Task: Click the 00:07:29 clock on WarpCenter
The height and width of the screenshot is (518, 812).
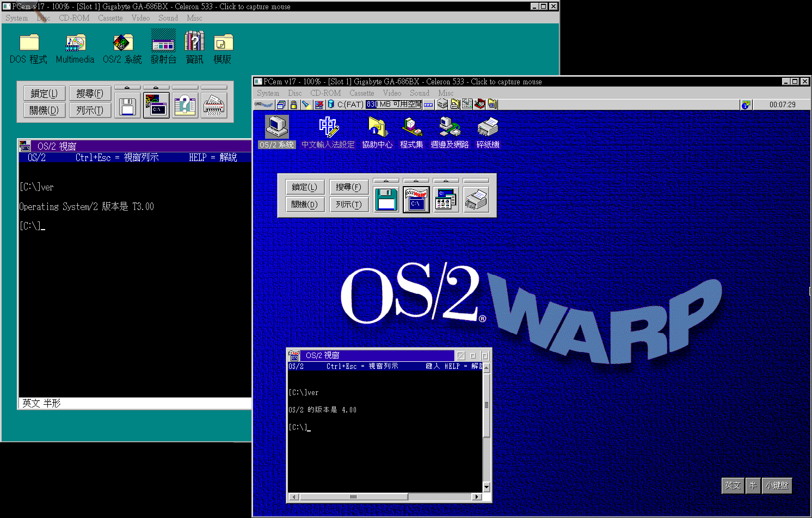Action: 783,104
